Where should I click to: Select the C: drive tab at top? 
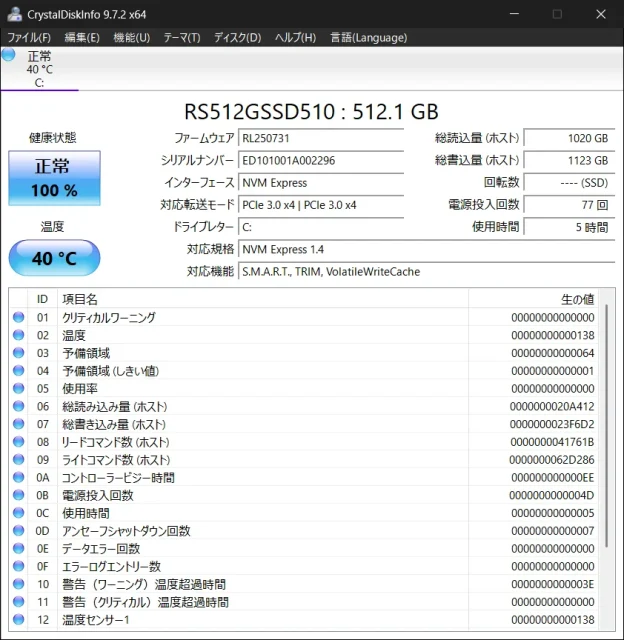[x=40, y=69]
